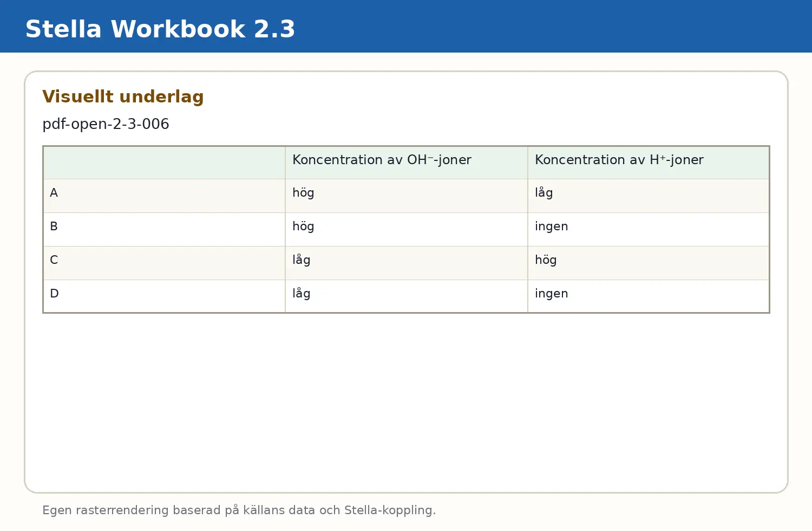Click the OH⁻ cell 'hög' in row B
Image resolution: width=812 pixels, height=531 pixels.
[407, 230]
